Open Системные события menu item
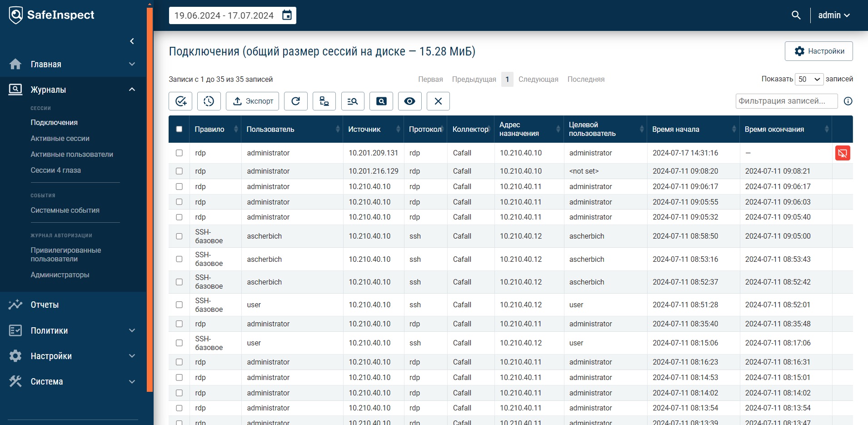The width and height of the screenshot is (868, 425). (x=65, y=210)
